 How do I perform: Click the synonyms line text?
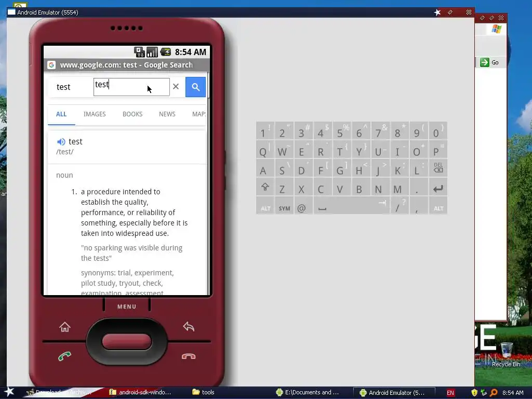tap(127, 273)
